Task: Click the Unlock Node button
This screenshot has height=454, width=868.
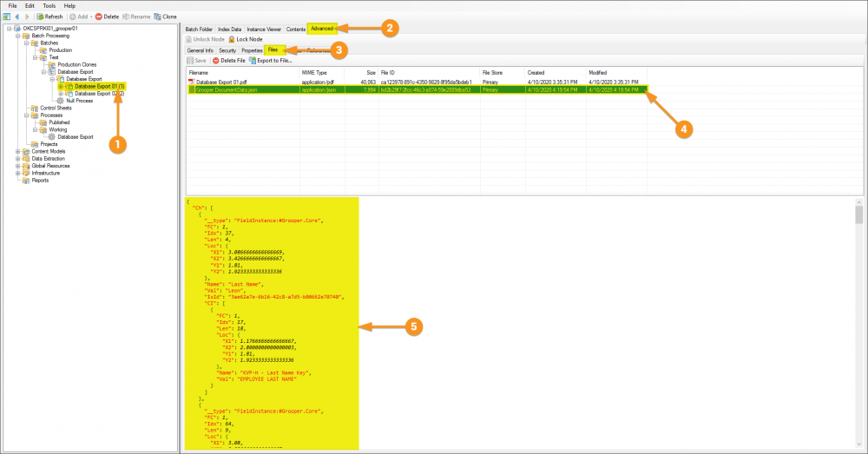Action: coord(205,39)
